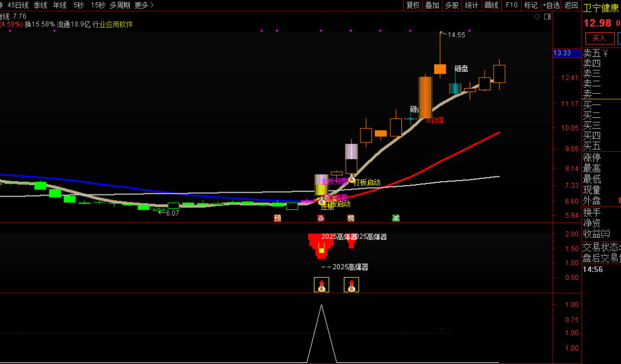Open F10 company information
This screenshot has height=364, width=621.
click(x=511, y=5)
